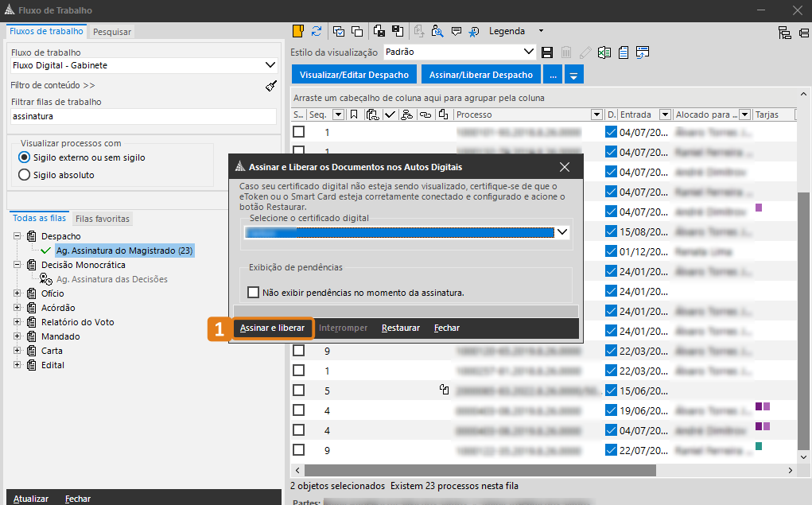812x505 pixels.
Task: Click the bookmark column header icon
Action: click(354, 115)
